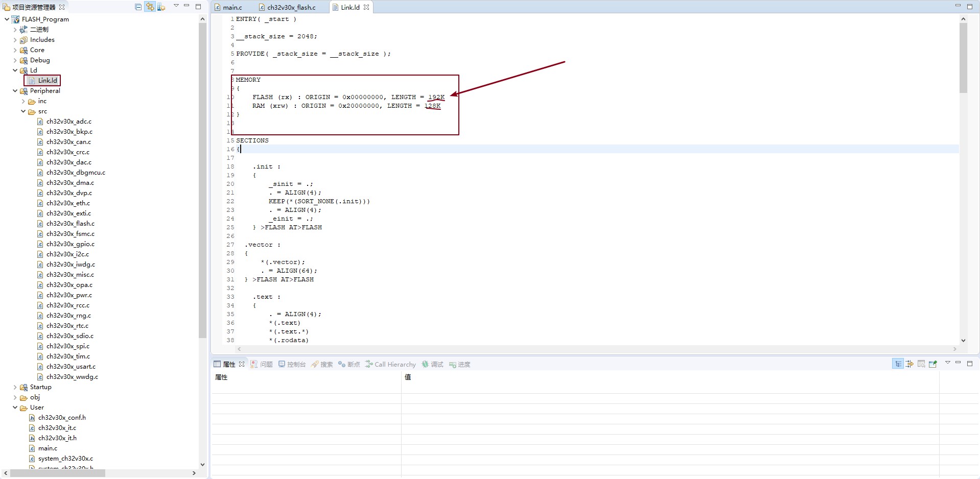Click the Includes node icon
980x479 pixels.
(x=24, y=40)
